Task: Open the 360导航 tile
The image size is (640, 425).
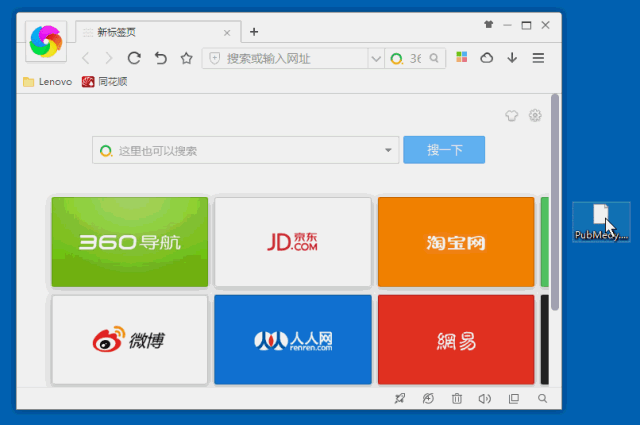Action: pos(130,242)
